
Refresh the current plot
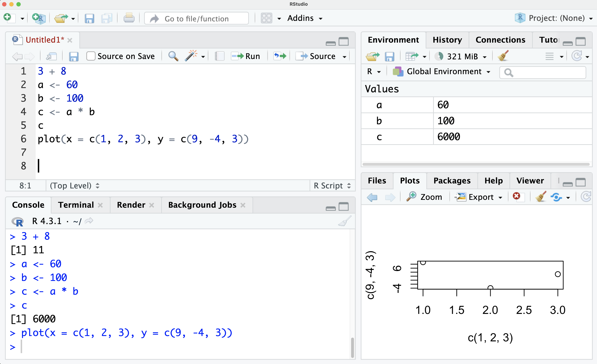coord(586,197)
